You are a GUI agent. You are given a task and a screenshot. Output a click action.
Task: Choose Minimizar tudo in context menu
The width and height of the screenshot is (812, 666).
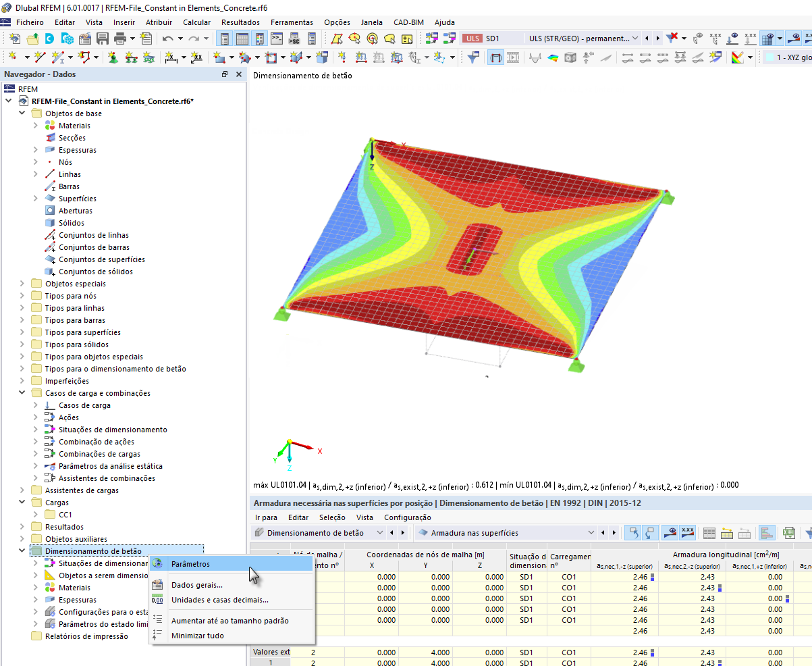click(232, 636)
